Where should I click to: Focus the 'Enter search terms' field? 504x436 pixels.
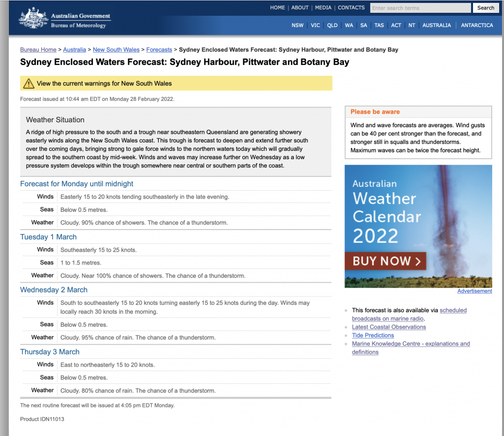pos(420,8)
